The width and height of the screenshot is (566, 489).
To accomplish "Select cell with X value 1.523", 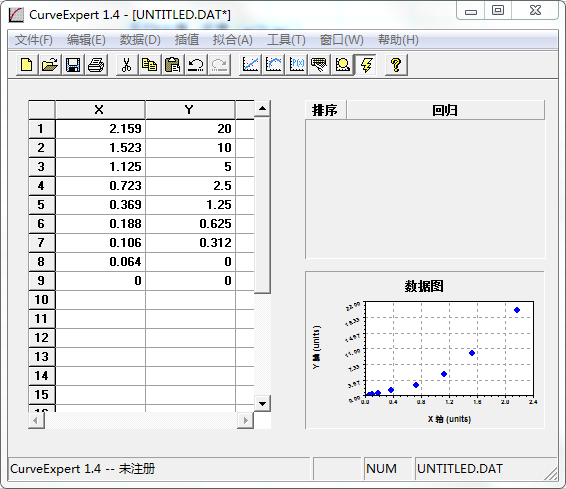I will point(100,148).
